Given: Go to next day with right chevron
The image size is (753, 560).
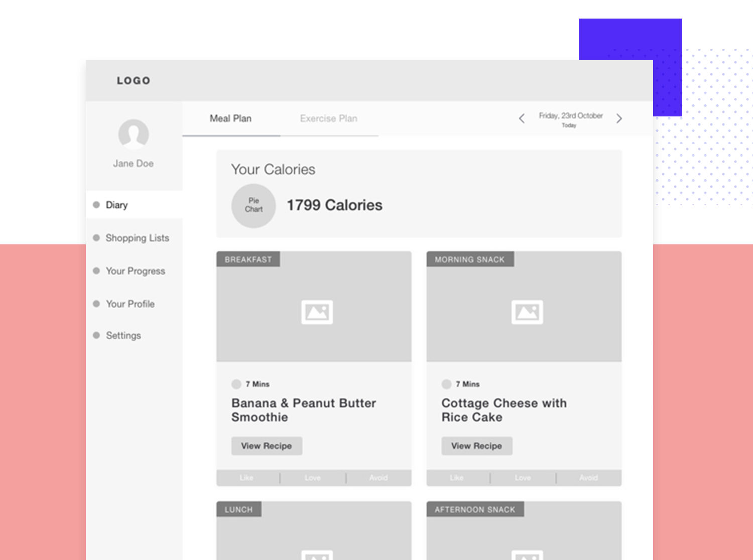Looking at the screenshot, I should (x=619, y=118).
